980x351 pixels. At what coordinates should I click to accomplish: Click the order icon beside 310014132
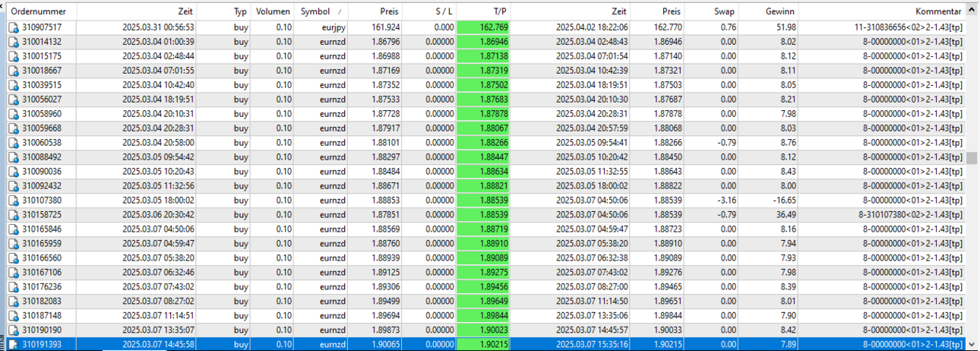pyautogui.click(x=13, y=42)
